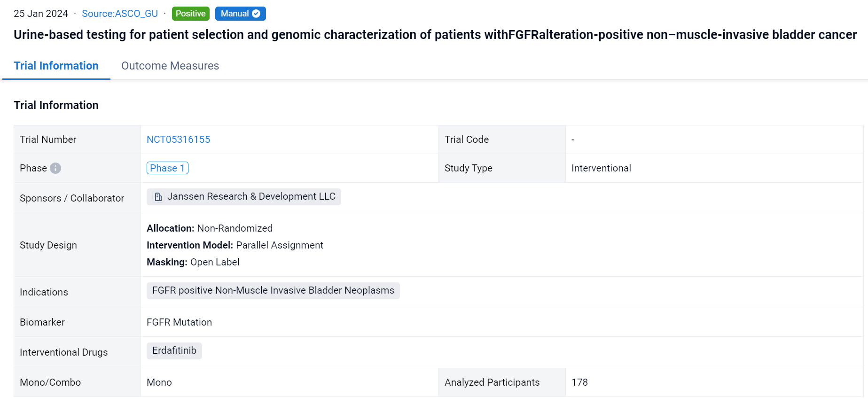This screenshot has width=868, height=404.
Task: Click the Interventional study type value
Action: pyautogui.click(x=601, y=168)
